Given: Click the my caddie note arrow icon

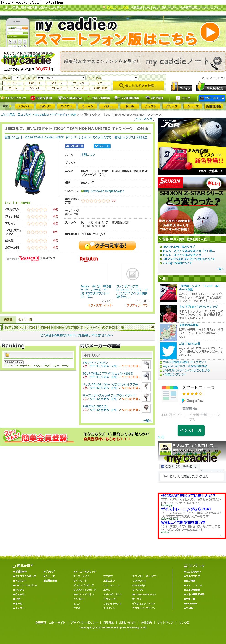Looking at the screenshot, I should click(217, 60).
